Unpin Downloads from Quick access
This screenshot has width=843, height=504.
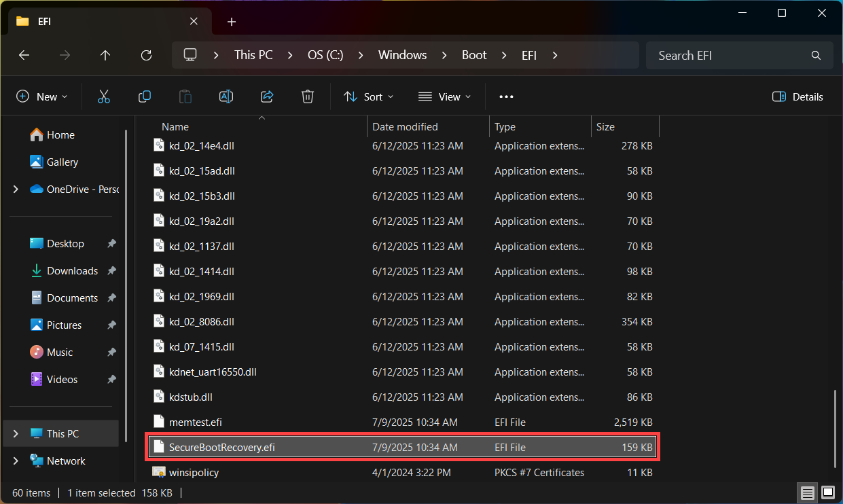(x=111, y=270)
